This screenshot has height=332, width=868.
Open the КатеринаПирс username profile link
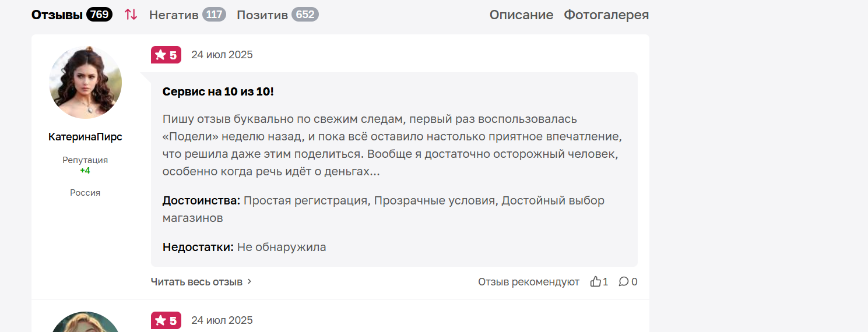click(86, 137)
